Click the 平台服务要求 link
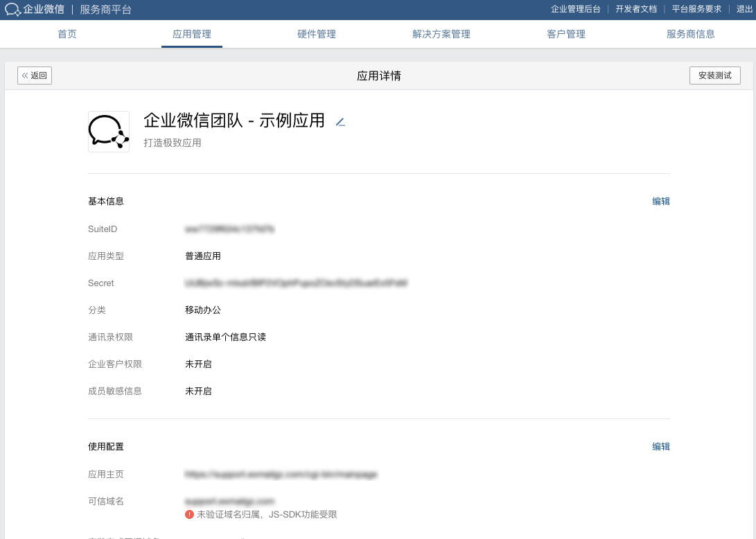The width and height of the screenshot is (756, 539). (x=696, y=9)
